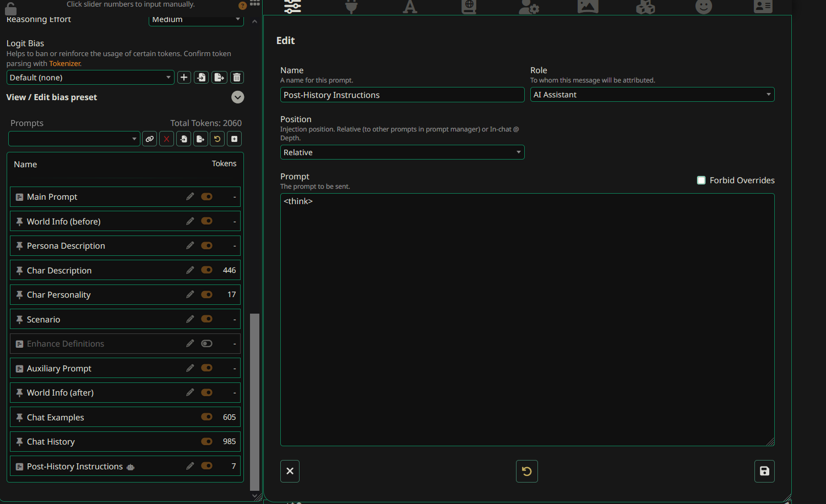Import a logit bias preset file
The height and width of the screenshot is (504, 826).
point(202,78)
